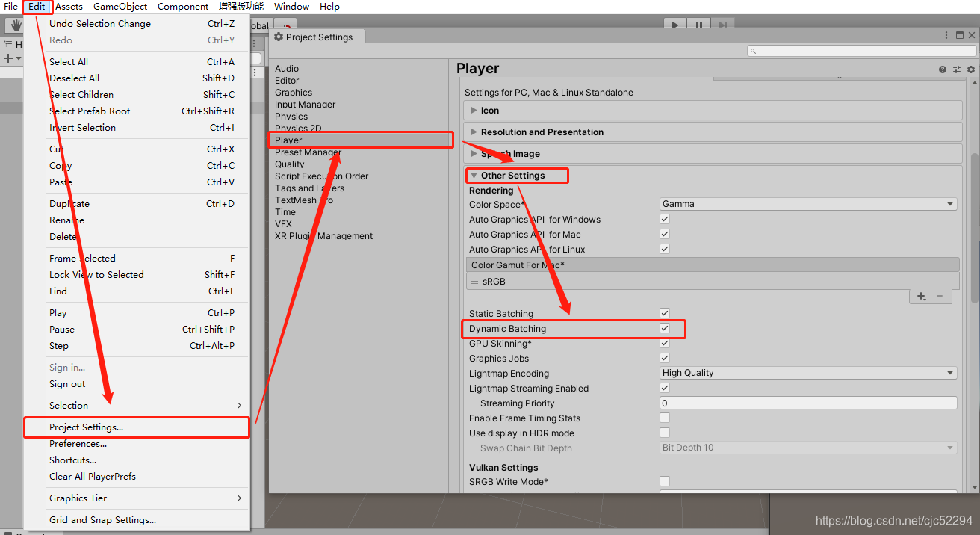
Task: Choose Project Settings... in Edit menu
Action: click(137, 427)
